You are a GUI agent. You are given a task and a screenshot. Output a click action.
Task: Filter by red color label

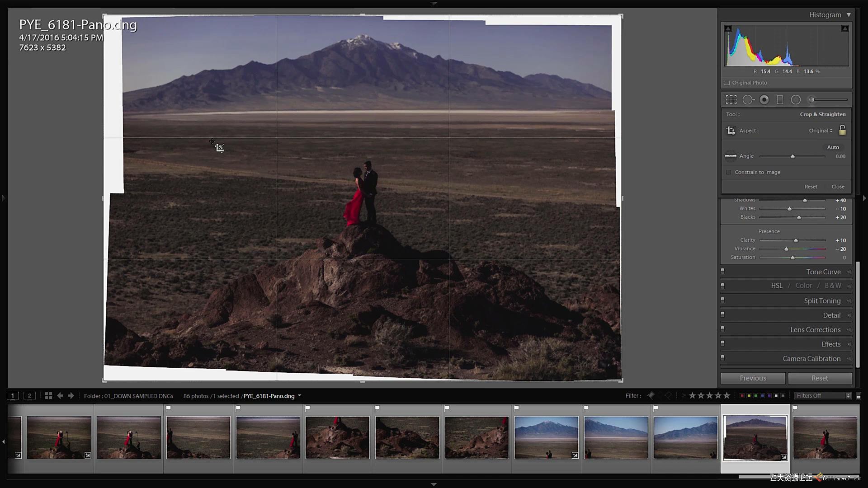pyautogui.click(x=742, y=396)
